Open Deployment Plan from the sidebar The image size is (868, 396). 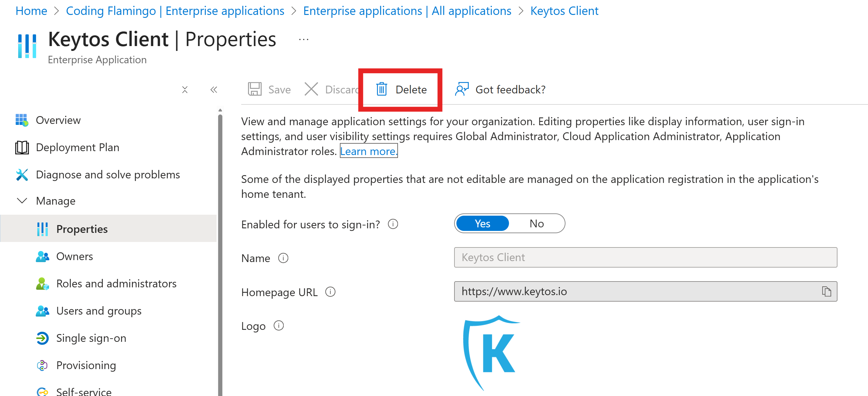pos(78,147)
